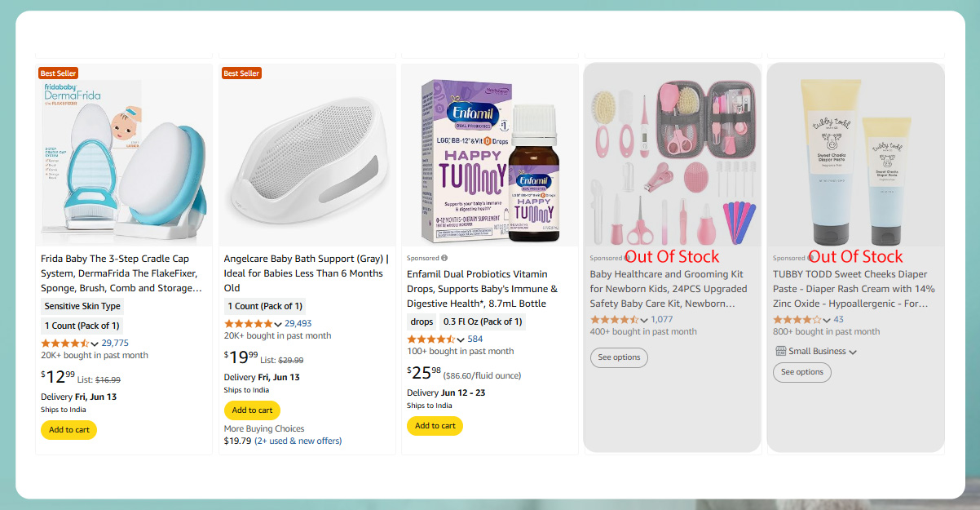Click the Sponsored info icon on Enfamil
This screenshot has width=980, height=510.
[444, 258]
